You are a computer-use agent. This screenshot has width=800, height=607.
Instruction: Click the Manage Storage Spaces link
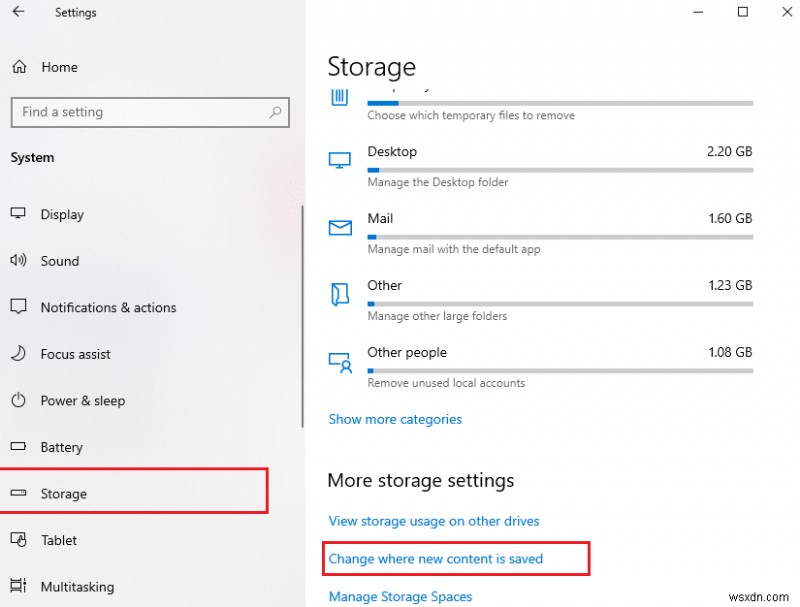pos(399,596)
